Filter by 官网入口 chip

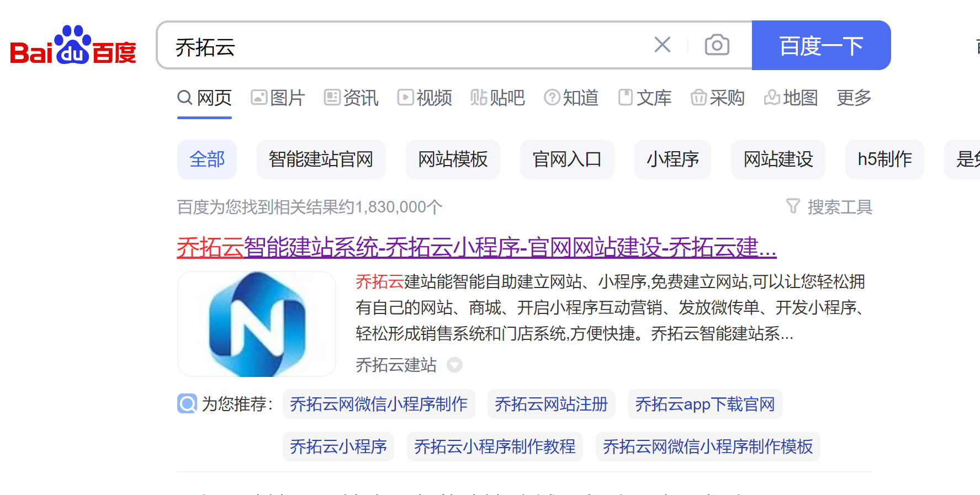567,159
